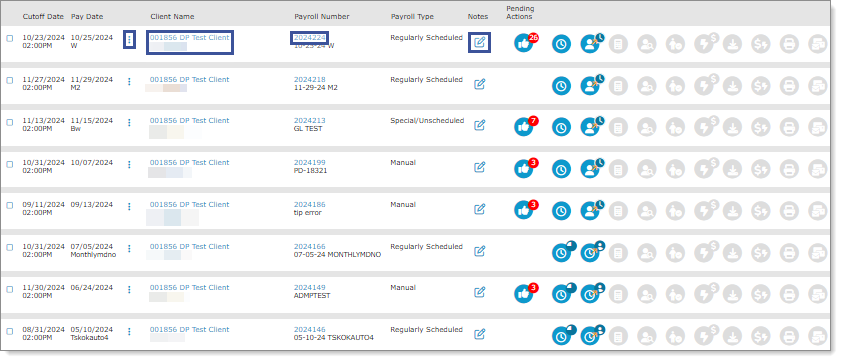This screenshot has width=841, height=361.
Task: Click grayed envelope icon in tip error row
Action: [818, 211]
